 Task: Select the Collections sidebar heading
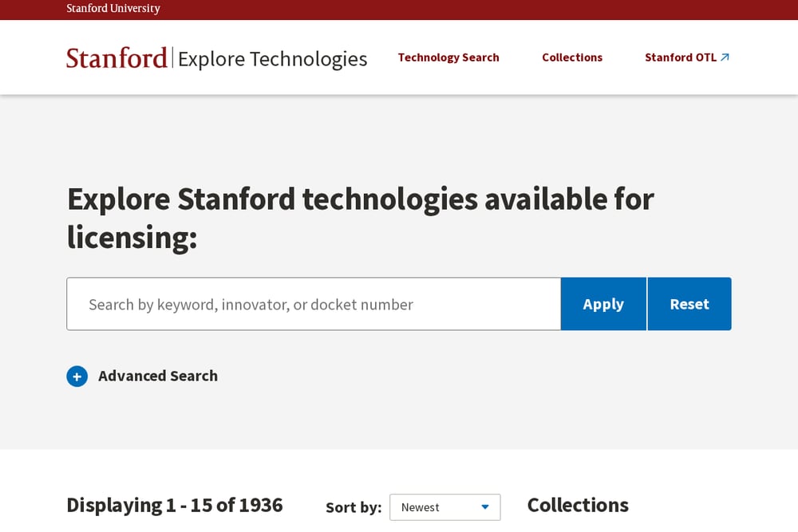pyautogui.click(x=578, y=505)
